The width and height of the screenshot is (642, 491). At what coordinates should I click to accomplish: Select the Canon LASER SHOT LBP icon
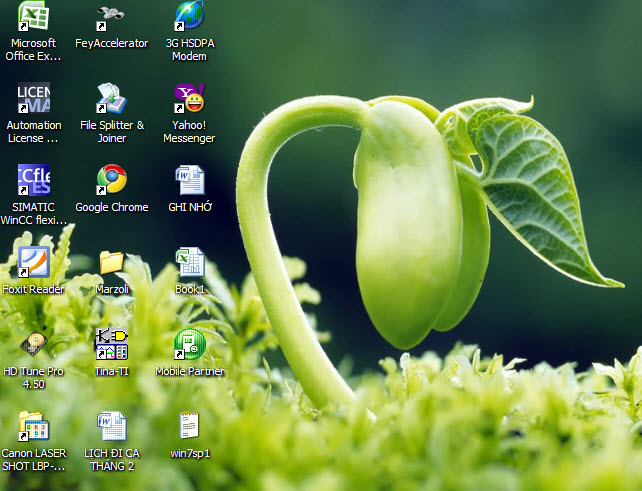coord(33,427)
